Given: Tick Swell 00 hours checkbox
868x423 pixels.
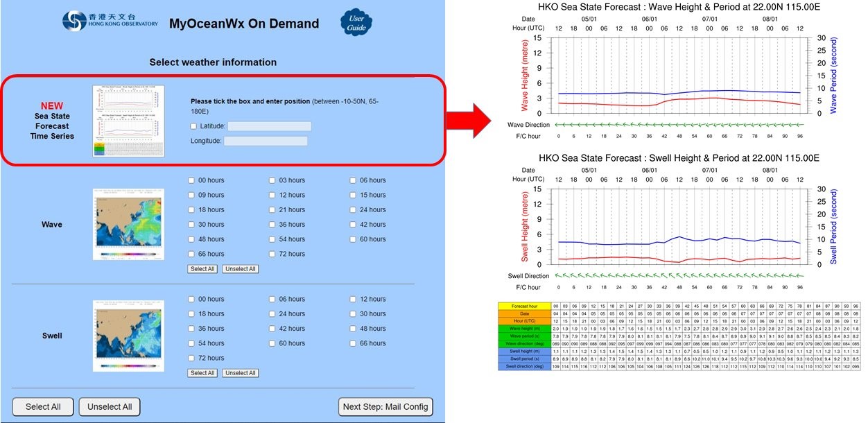Looking at the screenshot, I should tap(192, 299).
